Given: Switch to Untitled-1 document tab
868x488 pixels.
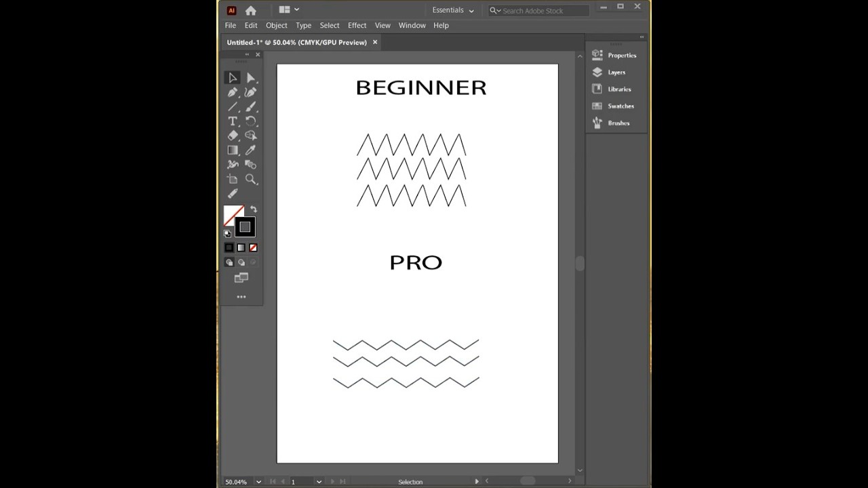Looking at the screenshot, I should click(297, 42).
